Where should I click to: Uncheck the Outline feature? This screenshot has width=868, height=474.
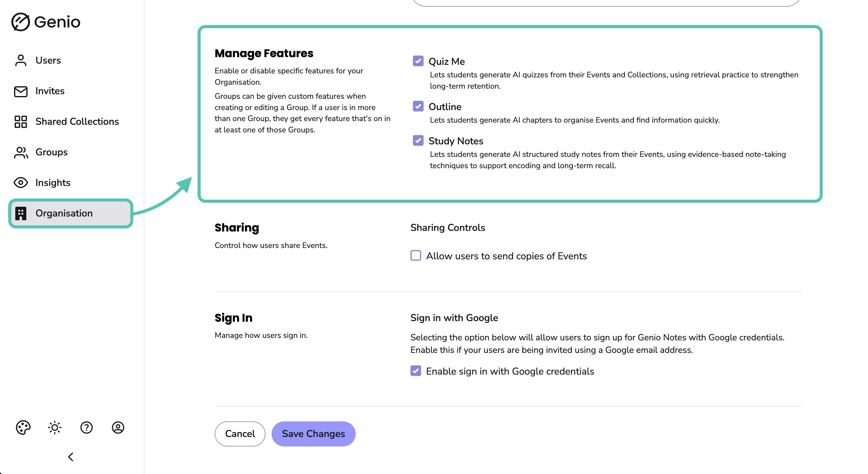tap(418, 106)
